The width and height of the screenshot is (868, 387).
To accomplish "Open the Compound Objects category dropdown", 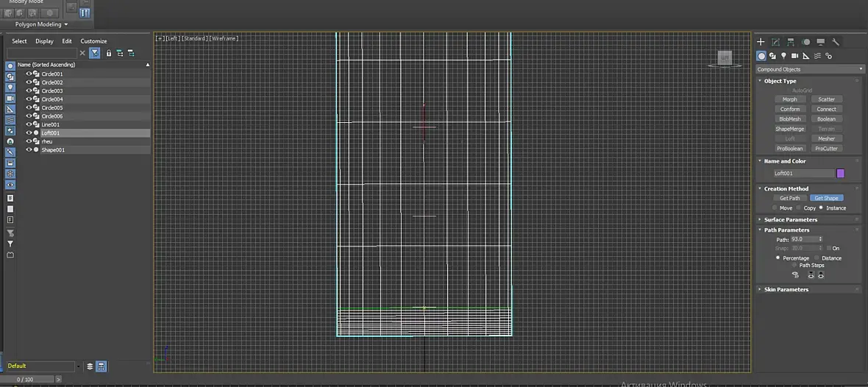I will 810,69.
